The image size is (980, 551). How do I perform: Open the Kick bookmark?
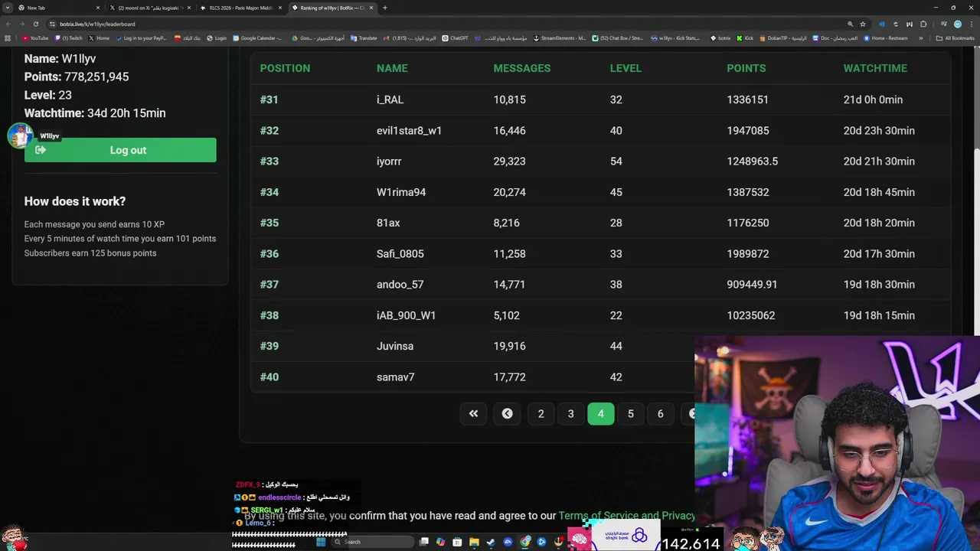pos(745,37)
